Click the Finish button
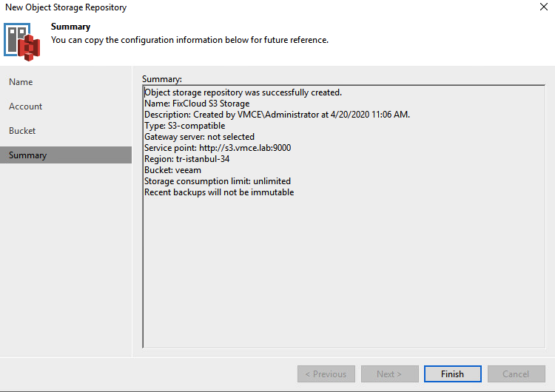555x392 pixels. coord(452,374)
